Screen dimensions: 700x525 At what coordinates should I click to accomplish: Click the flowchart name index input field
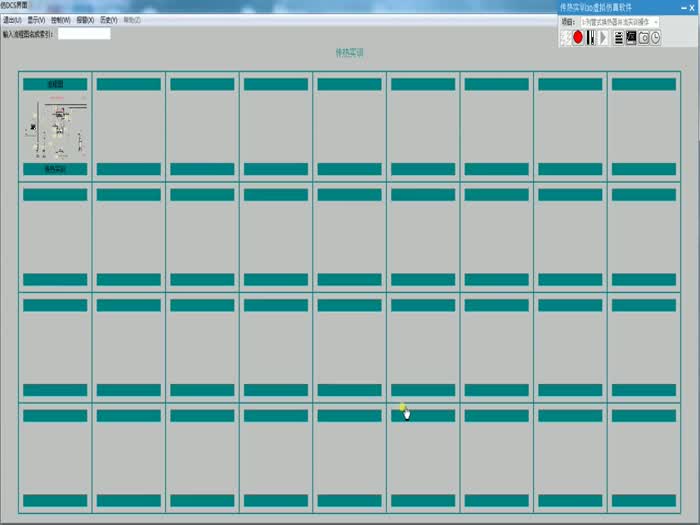pyautogui.click(x=84, y=33)
